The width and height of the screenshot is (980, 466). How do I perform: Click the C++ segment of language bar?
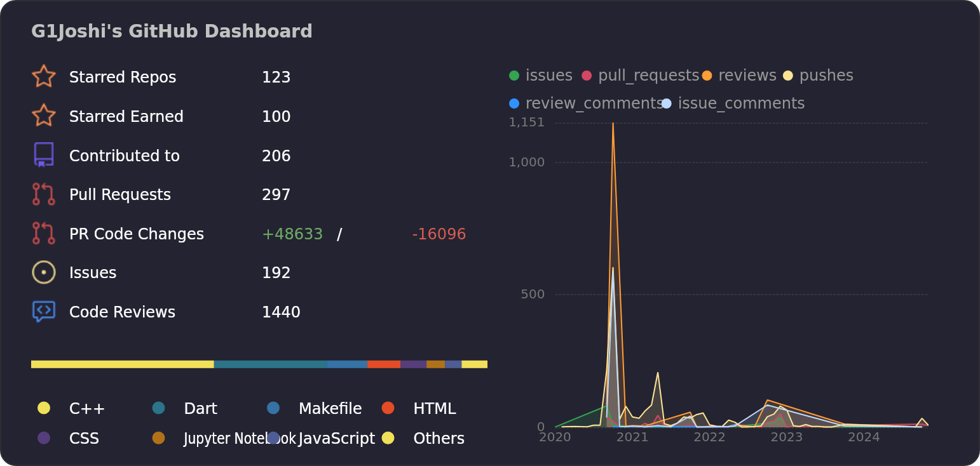click(x=123, y=364)
